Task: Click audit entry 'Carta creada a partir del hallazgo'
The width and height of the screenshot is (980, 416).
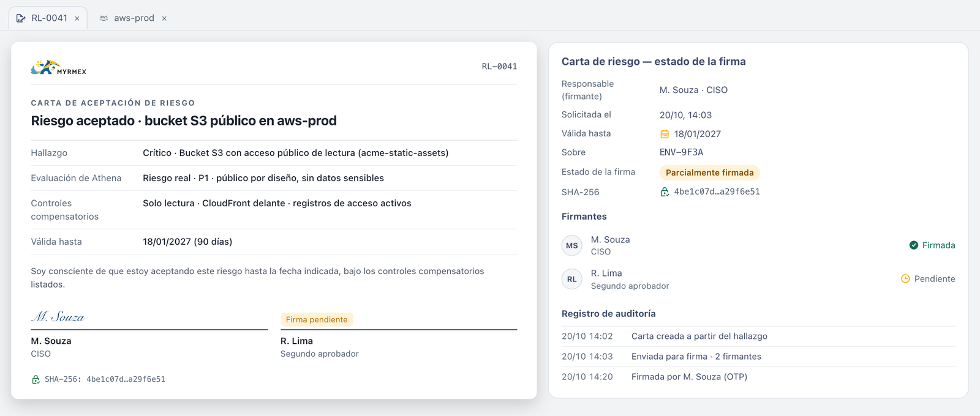Action: tap(699, 336)
